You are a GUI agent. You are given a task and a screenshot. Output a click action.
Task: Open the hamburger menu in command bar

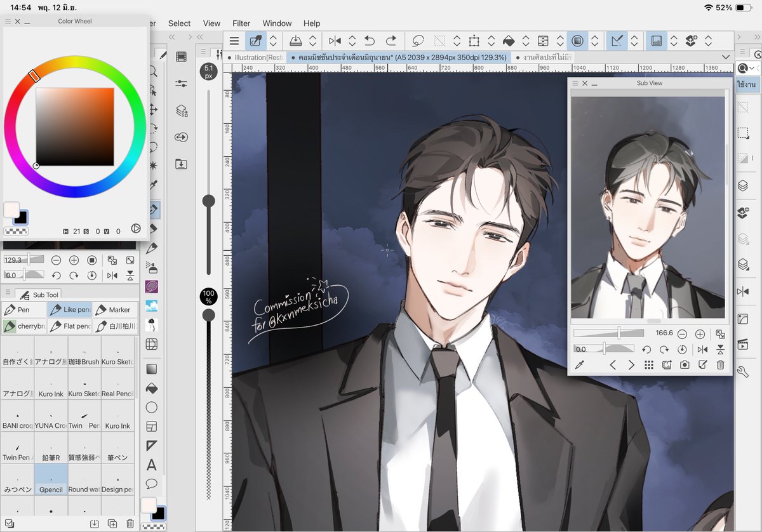(234, 41)
